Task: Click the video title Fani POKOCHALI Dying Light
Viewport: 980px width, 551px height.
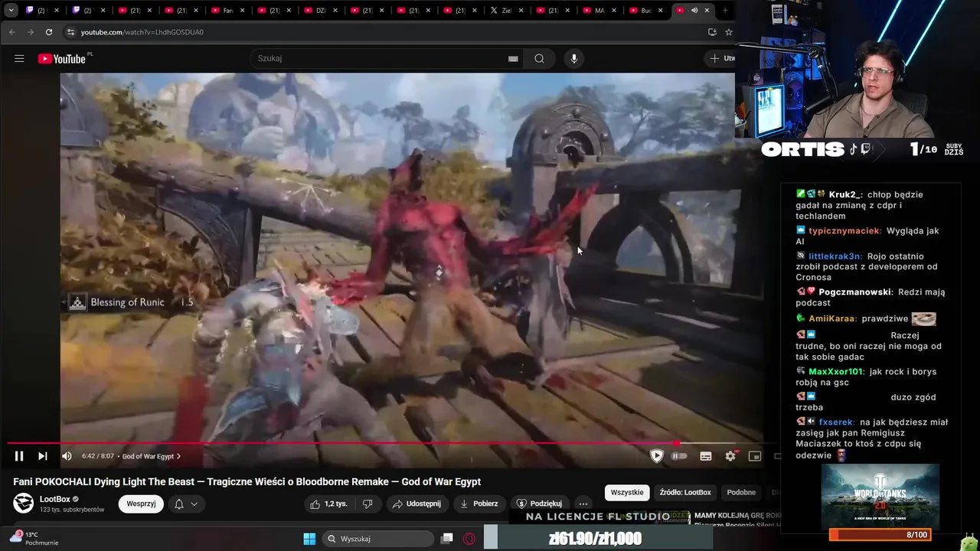Action: pos(247,481)
